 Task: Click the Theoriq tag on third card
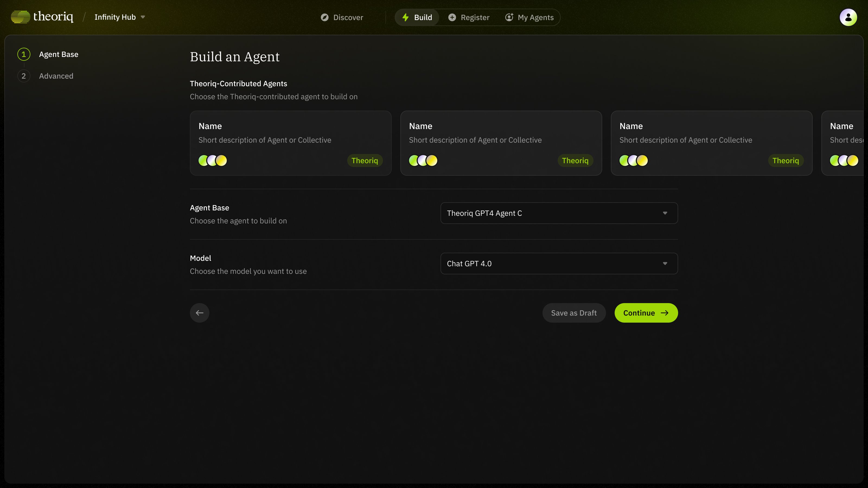tap(786, 161)
